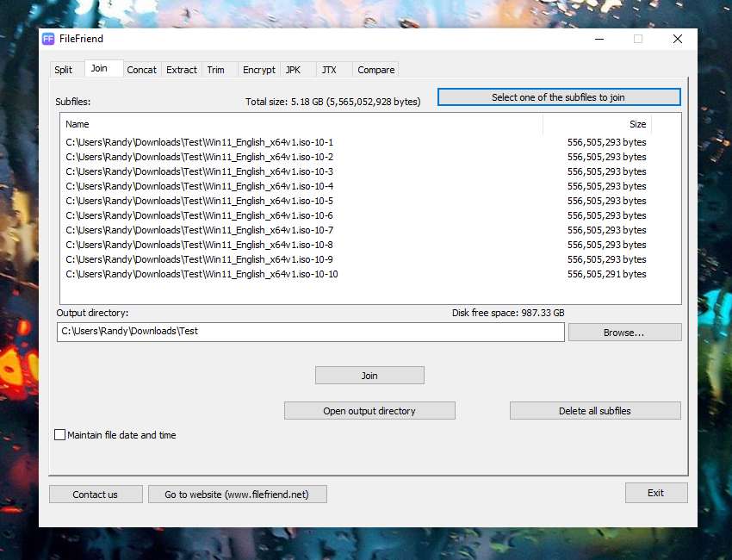Select subfile row iso-10-4
This screenshot has height=560, width=732.
(x=356, y=186)
